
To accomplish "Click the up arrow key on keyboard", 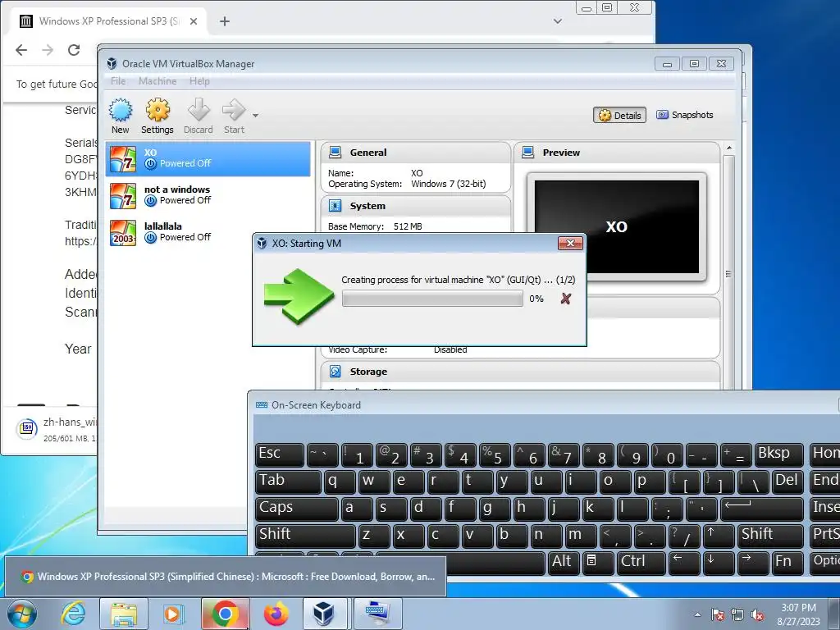I will [x=719, y=535].
